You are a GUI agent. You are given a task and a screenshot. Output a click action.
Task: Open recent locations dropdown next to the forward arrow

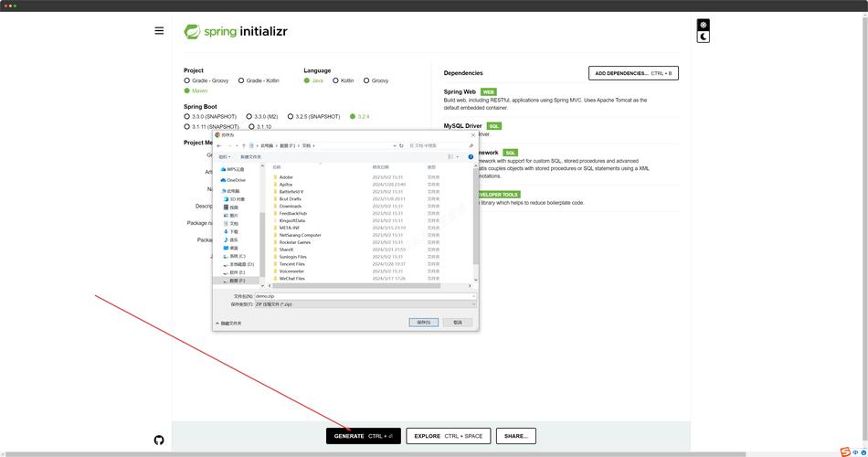pos(237,145)
